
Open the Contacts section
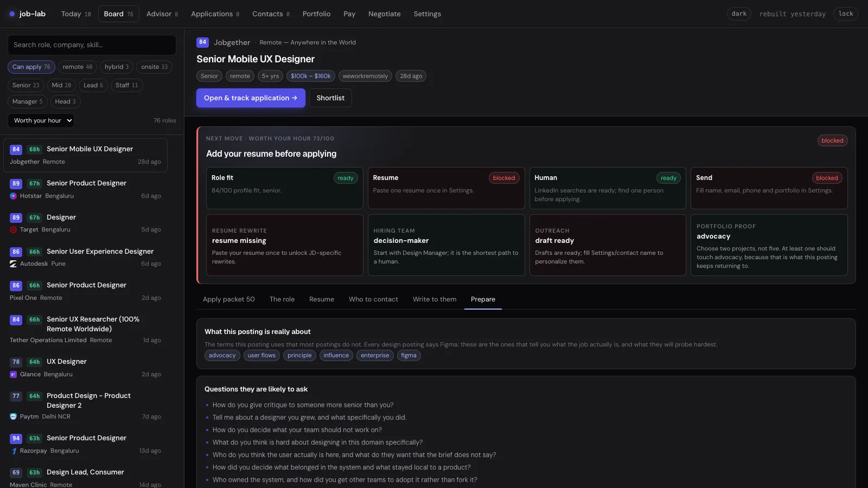[271, 14]
